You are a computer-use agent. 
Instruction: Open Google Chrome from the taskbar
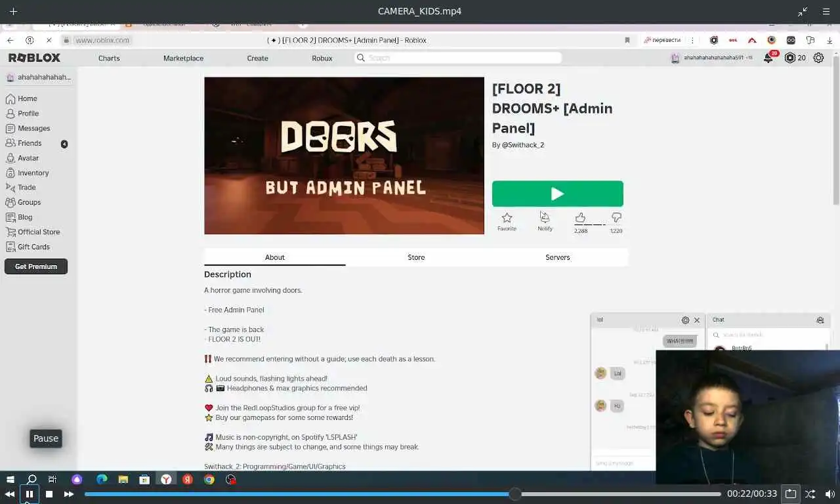(x=209, y=480)
